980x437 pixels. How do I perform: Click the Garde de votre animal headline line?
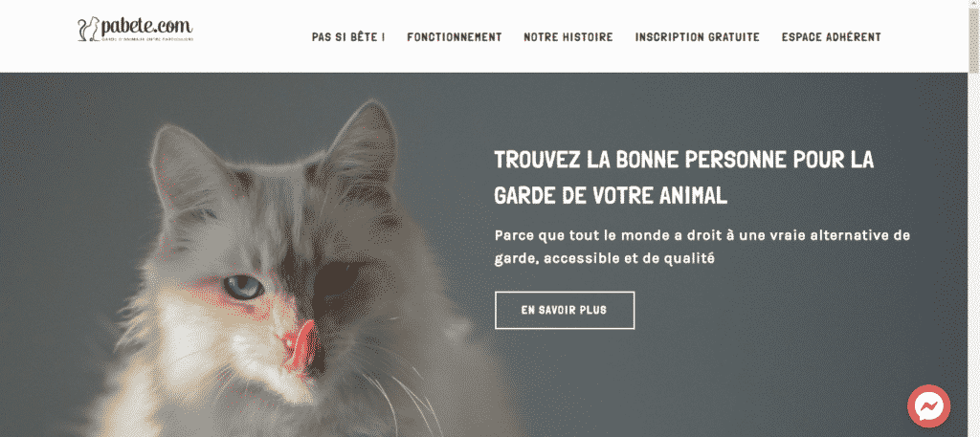pos(611,195)
